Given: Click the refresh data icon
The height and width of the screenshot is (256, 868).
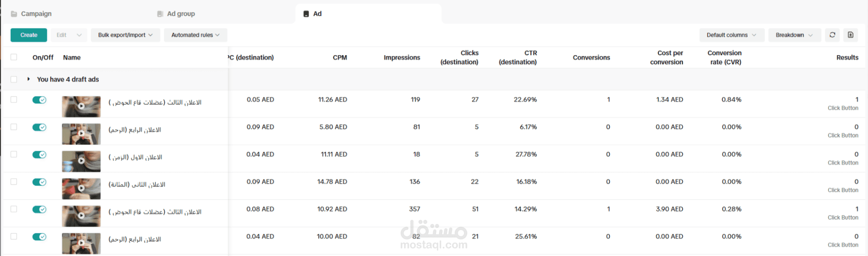Looking at the screenshot, I should click(x=832, y=35).
